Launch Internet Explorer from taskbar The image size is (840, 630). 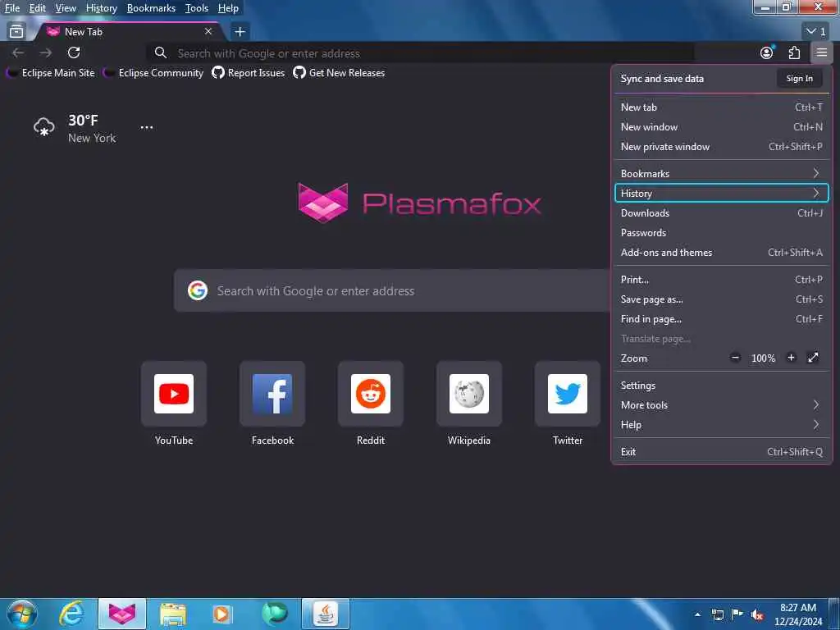pos(72,614)
